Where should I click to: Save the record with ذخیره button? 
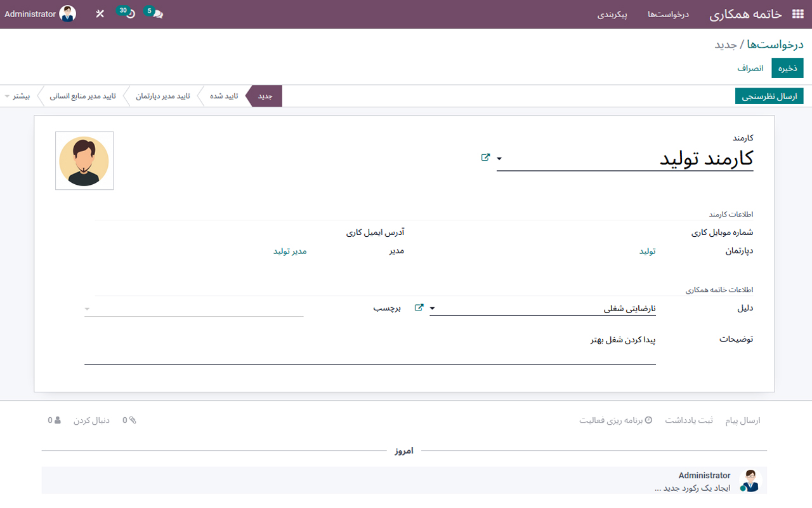click(787, 67)
